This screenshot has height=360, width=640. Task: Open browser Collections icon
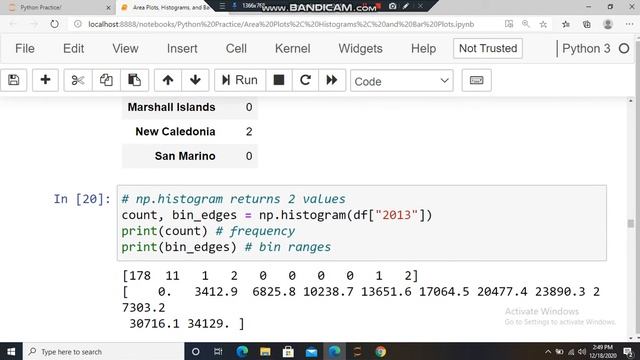coord(587,24)
